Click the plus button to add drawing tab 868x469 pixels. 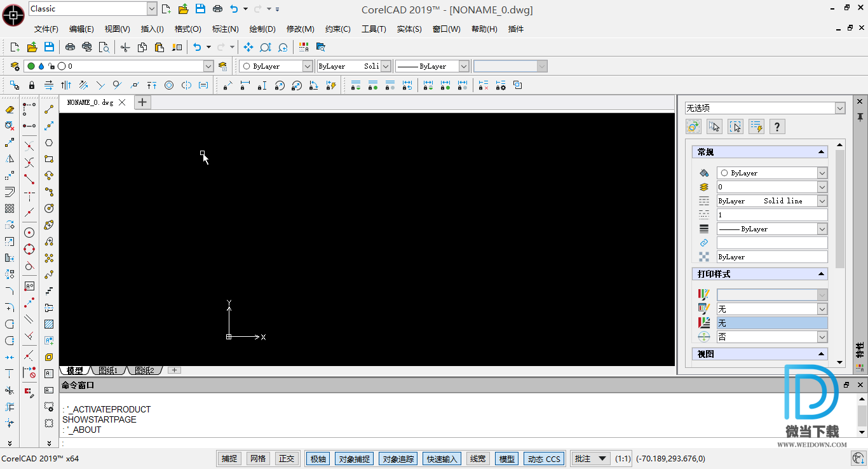pos(143,102)
